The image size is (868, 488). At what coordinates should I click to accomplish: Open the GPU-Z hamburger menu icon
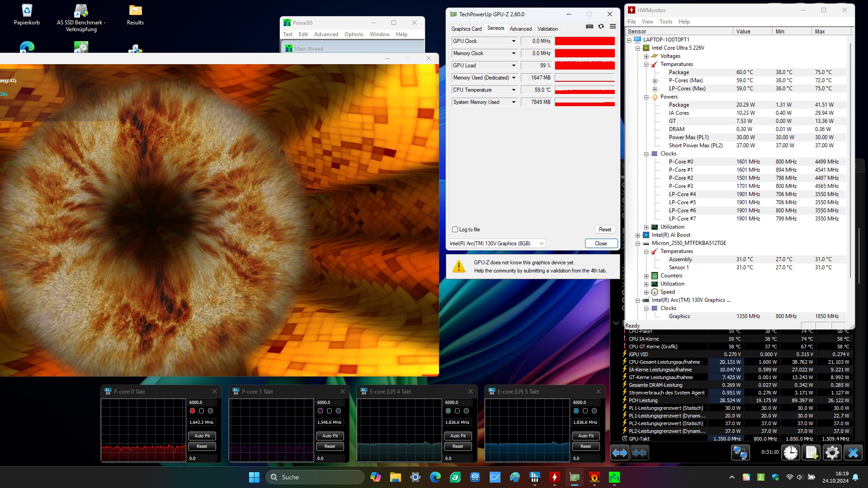click(x=613, y=27)
